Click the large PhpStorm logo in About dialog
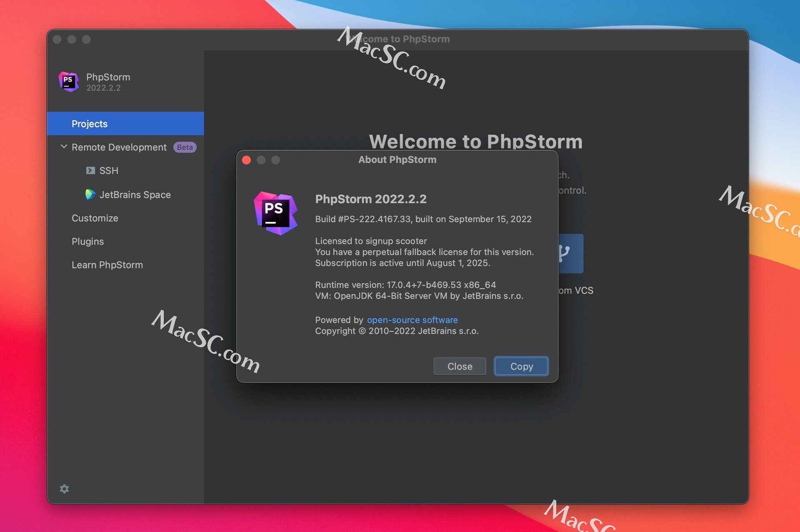 click(275, 213)
